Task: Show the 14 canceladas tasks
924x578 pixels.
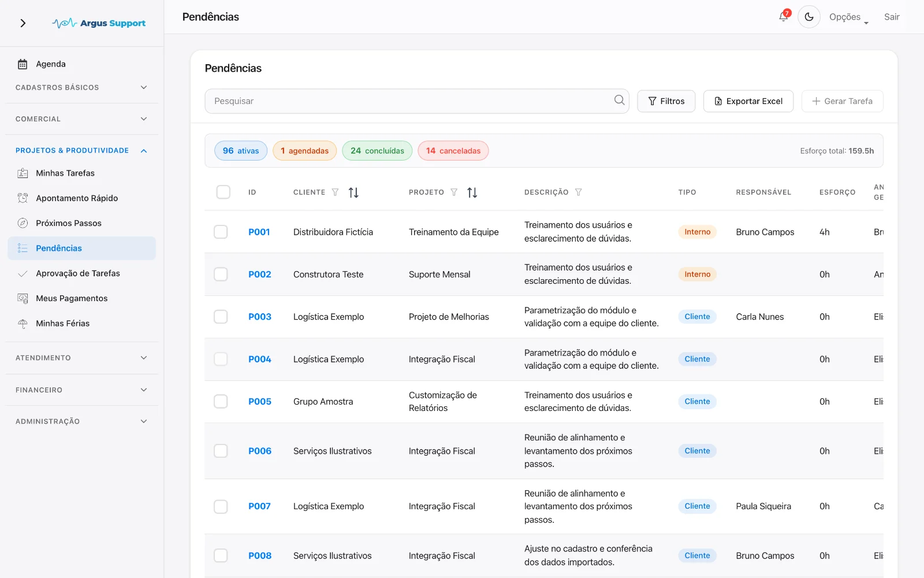Action: (453, 151)
